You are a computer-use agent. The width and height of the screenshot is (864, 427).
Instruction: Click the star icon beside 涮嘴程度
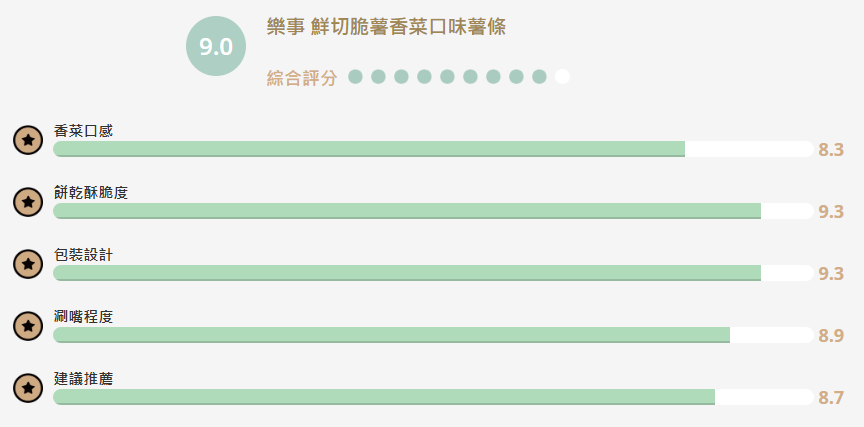pyautogui.click(x=28, y=326)
